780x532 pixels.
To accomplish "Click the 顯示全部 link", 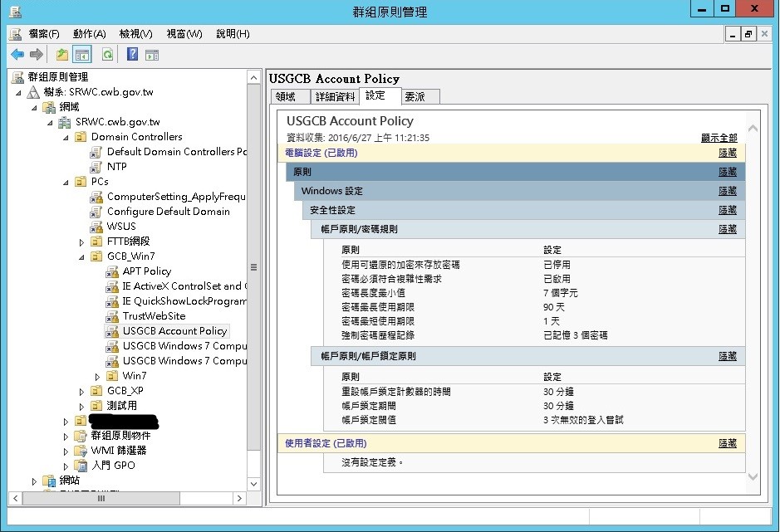I will (x=719, y=138).
